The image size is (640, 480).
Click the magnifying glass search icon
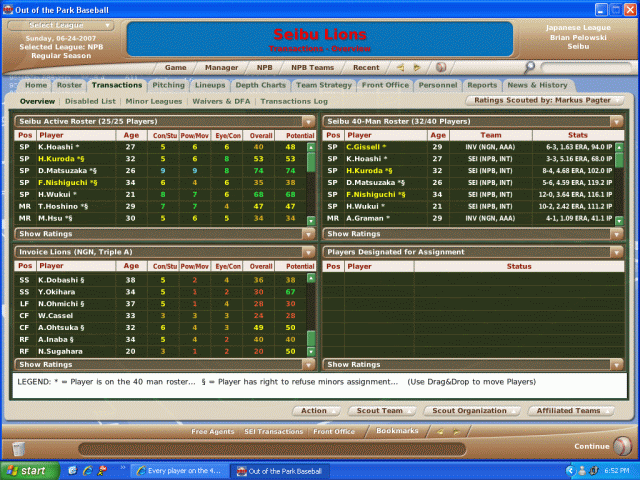[x=529, y=67]
